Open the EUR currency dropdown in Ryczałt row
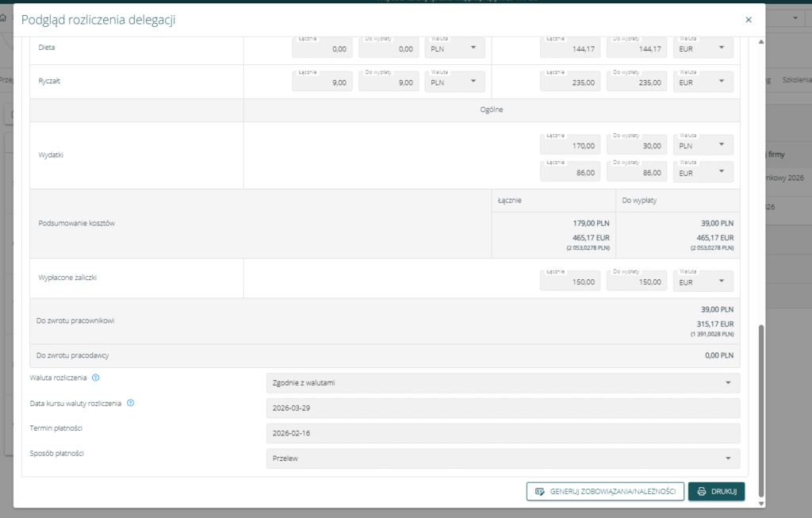This screenshot has height=518, width=812. (703, 82)
